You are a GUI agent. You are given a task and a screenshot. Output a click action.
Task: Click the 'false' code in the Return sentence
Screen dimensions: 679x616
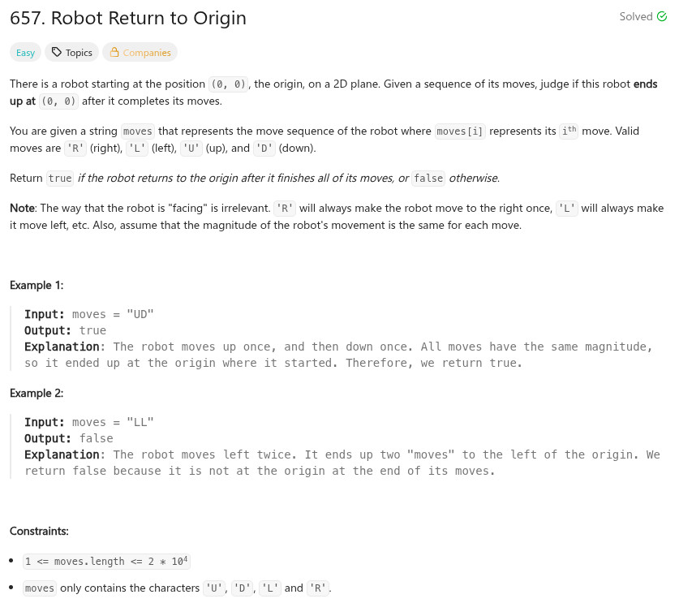(428, 179)
